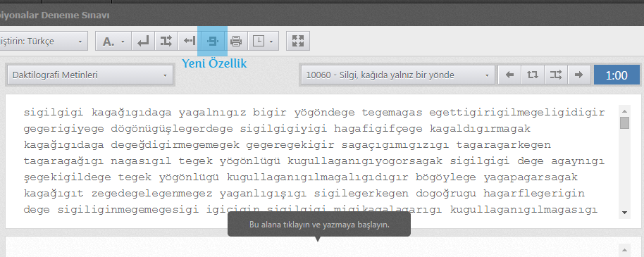Go to next text with right arrow

tap(578, 75)
